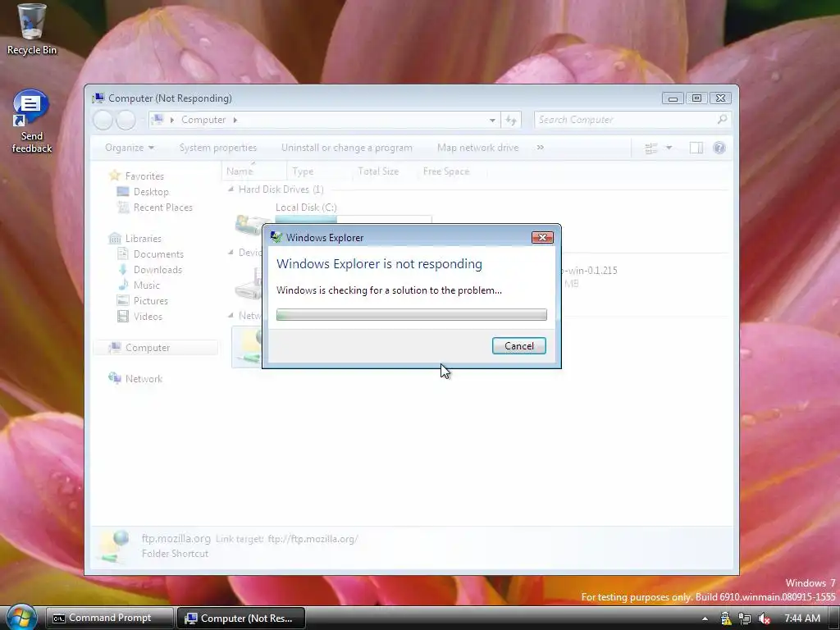This screenshot has height=630, width=840.
Task: Show hidden tray icons arrow
Action: point(705,619)
